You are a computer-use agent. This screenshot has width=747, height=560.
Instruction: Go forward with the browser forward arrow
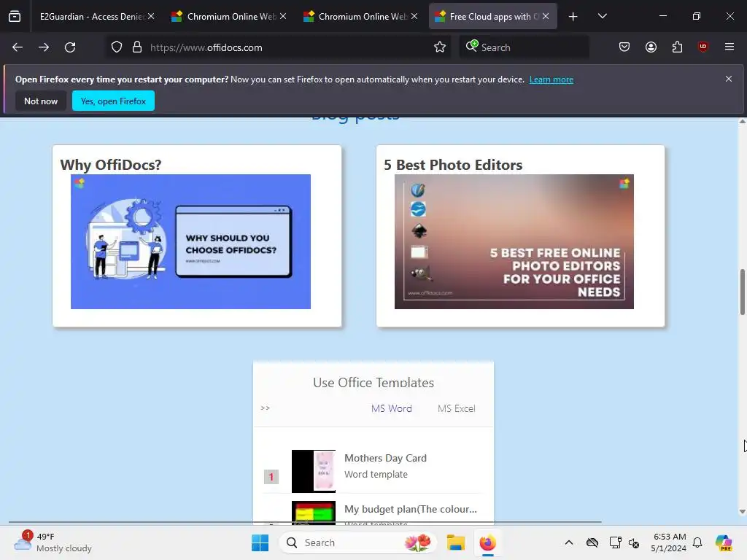(44, 47)
